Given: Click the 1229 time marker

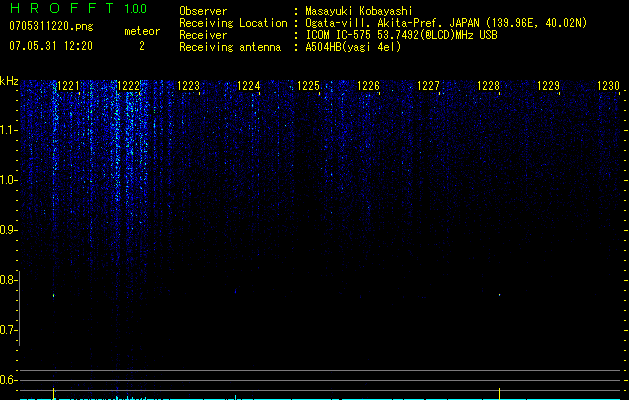Looking at the screenshot, I should pyautogui.click(x=548, y=86).
